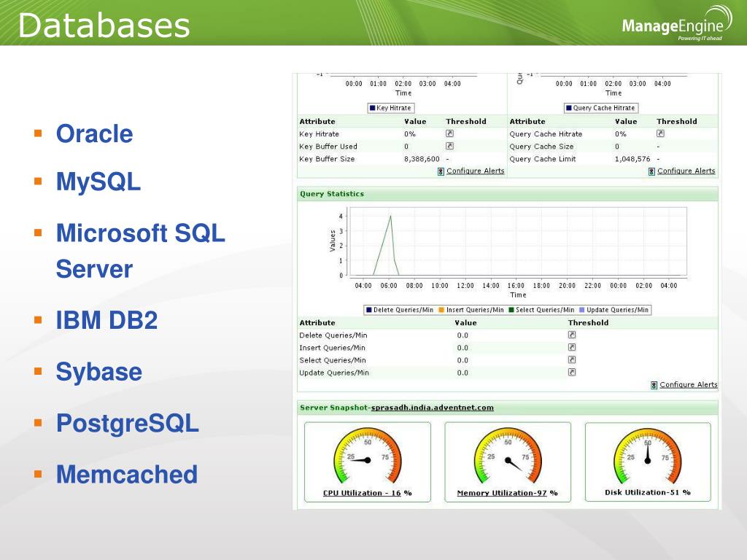This screenshot has height=560, width=747.
Task: Open the threshold icon for Select Queries/Min
Action: pos(572,359)
